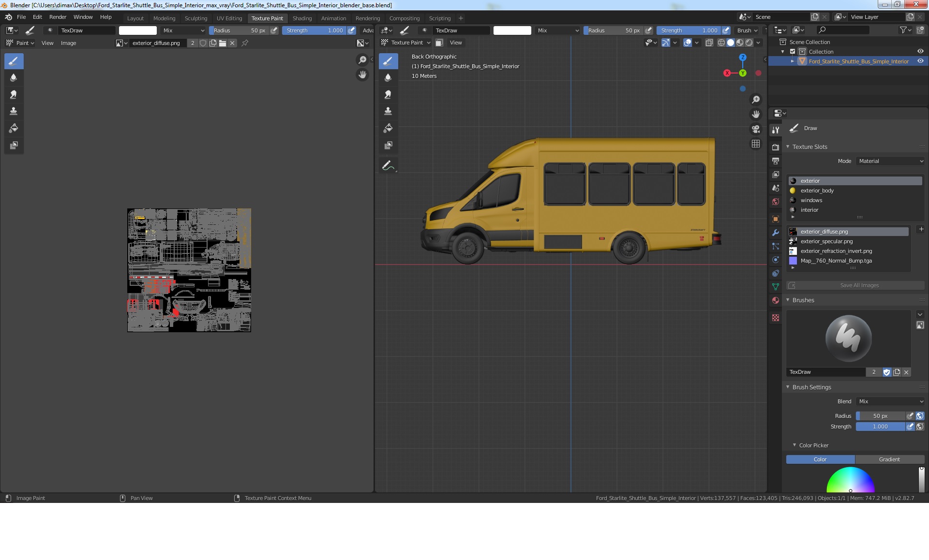Select the Clone stamp tool in image editor
The width and height of the screenshot is (929, 560).
coord(14,111)
